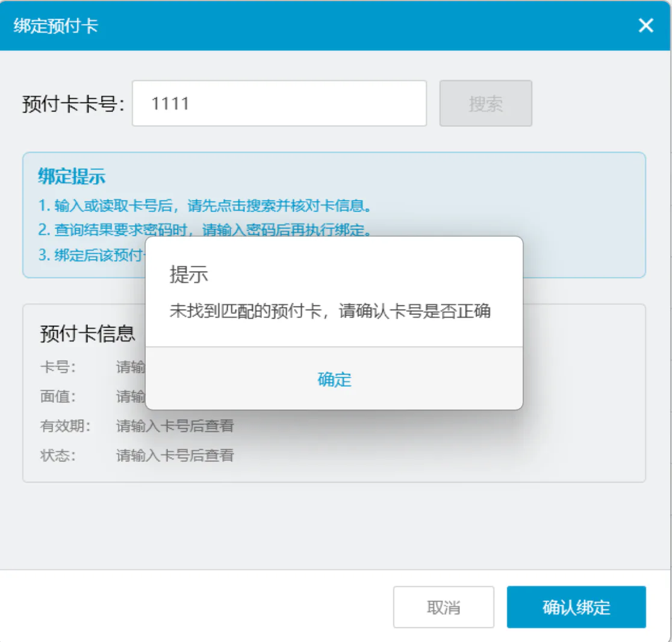Click the 有效期: label
Viewport: 672px width, 642px height.
click(65, 426)
